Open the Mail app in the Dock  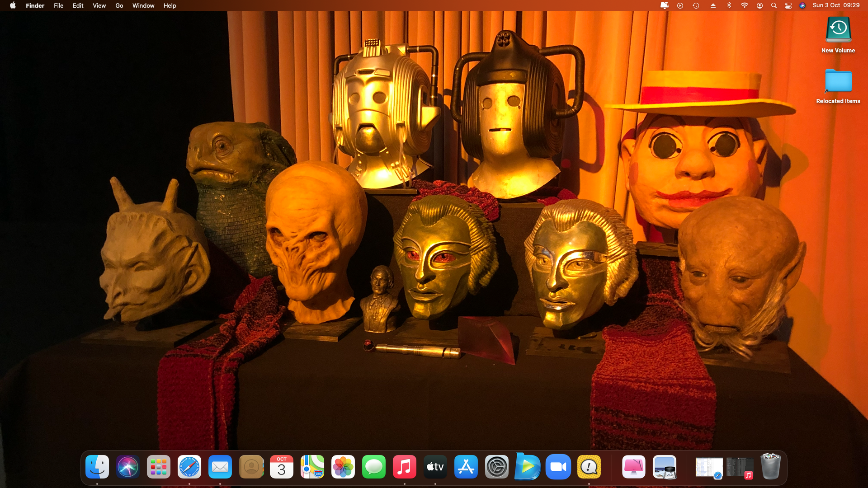click(220, 467)
